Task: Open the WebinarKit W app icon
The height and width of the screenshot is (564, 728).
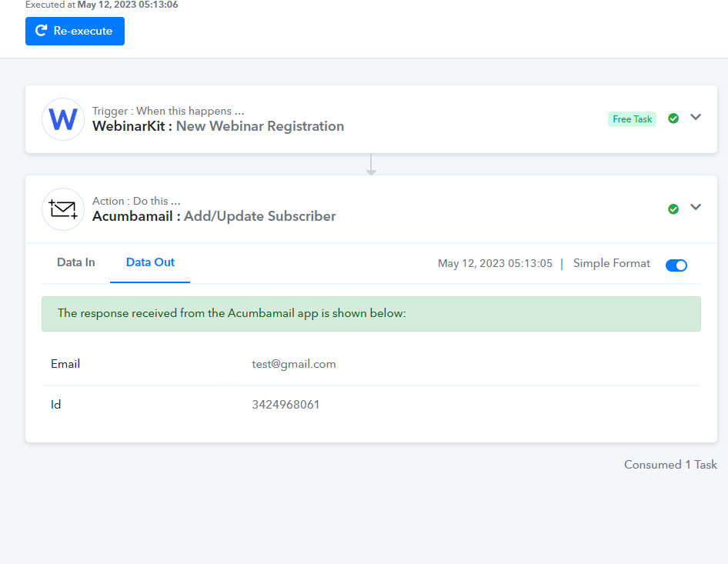Action: tap(63, 119)
